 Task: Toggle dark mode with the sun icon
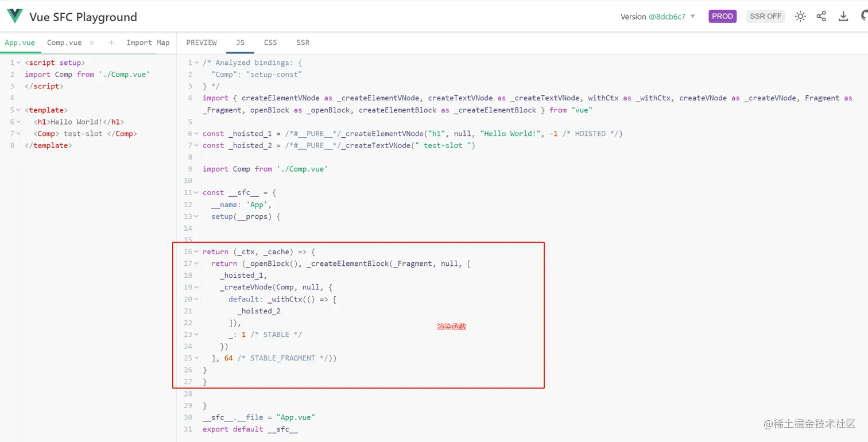(800, 17)
